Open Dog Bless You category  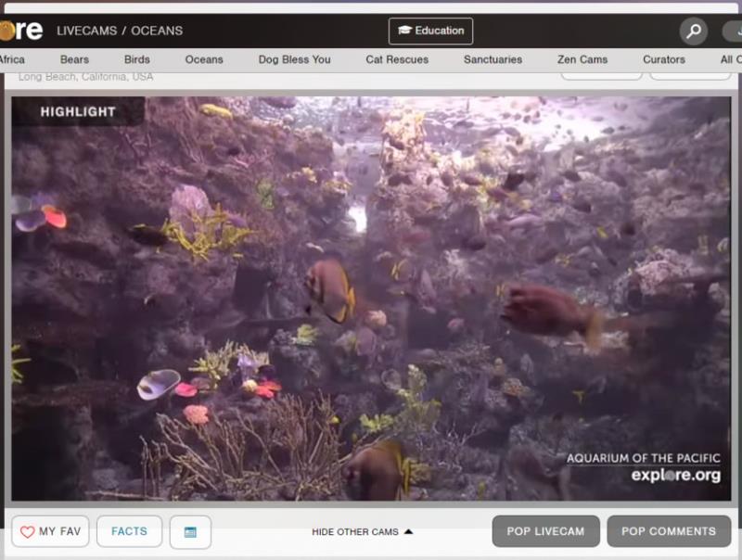(294, 59)
